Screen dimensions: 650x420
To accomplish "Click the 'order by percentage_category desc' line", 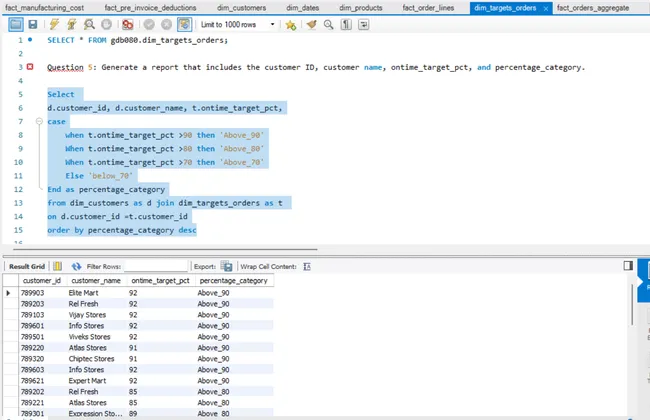I will [121, 230].
